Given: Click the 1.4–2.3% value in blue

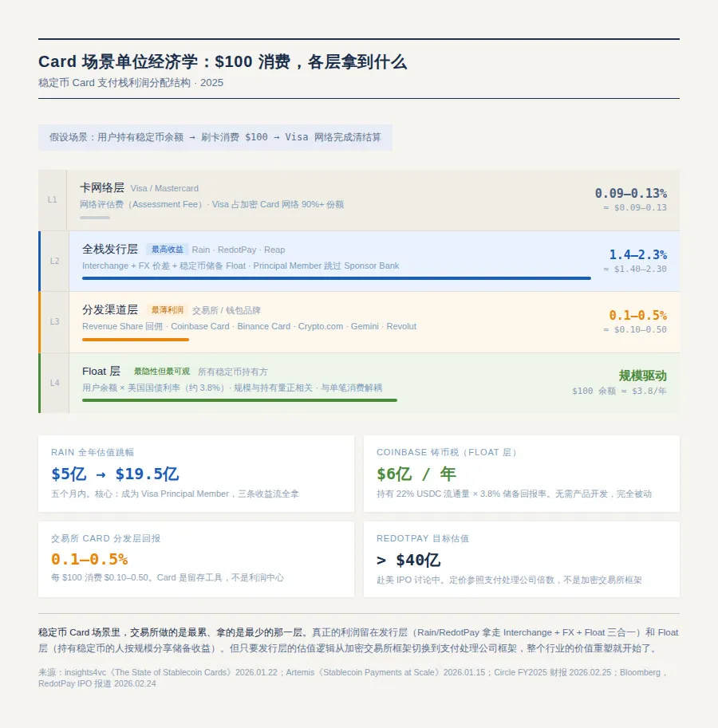Looking at the screenshot, I should pyautogui.click(x=637, y=255).
